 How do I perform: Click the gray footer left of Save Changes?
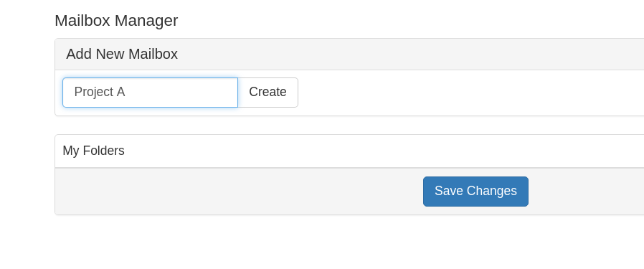238,192
